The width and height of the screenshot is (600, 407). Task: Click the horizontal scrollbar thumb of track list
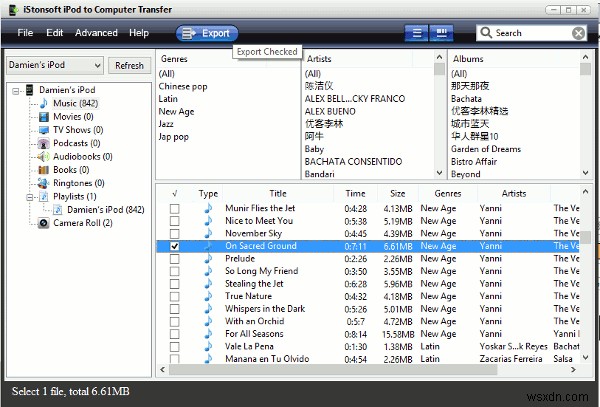pos(333,370)
